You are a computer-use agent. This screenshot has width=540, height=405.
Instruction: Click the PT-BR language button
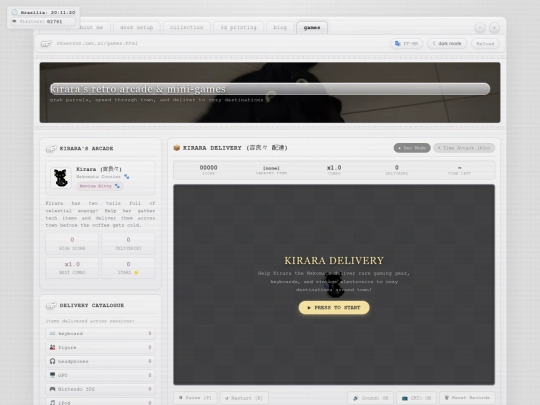[x=406, y=43]
